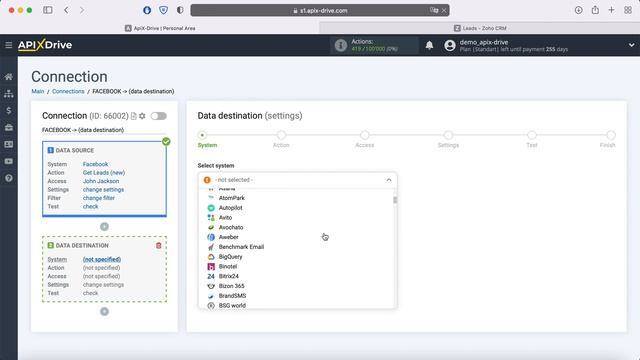
Task: Open John Jackson access link
Action: click(101, 181)
